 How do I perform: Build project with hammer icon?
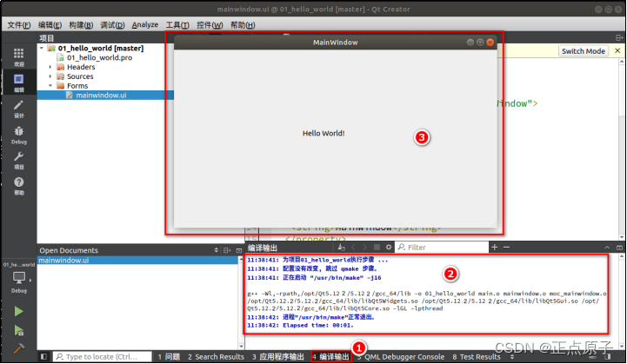pos(18,348)
